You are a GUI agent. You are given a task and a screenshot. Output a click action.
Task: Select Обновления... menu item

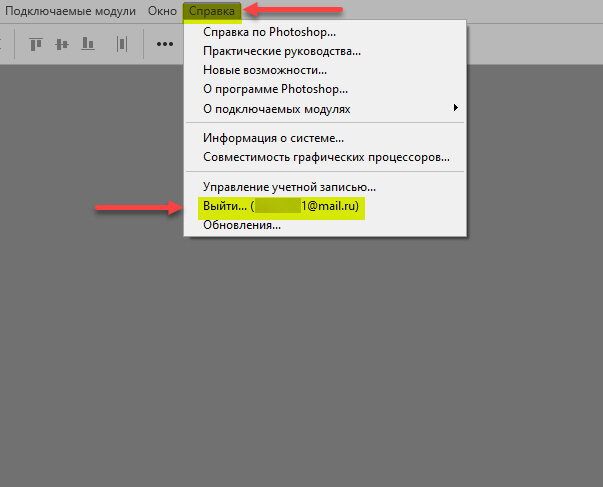coord(325,225)
